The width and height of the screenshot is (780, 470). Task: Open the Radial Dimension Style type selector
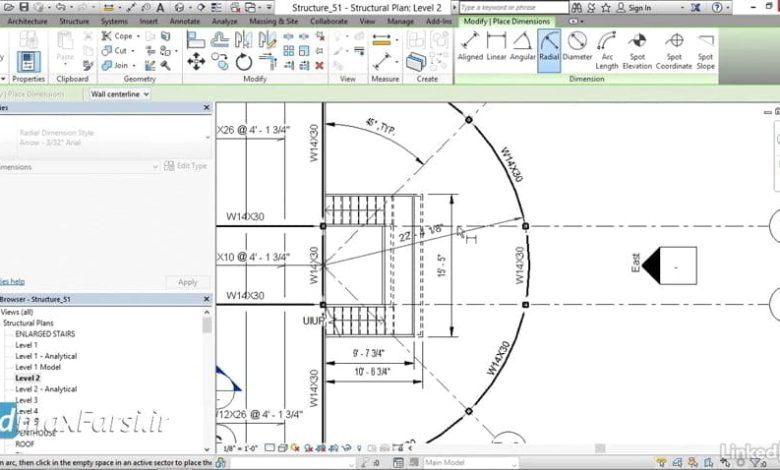pyautogui.click(x=105, y=138)
